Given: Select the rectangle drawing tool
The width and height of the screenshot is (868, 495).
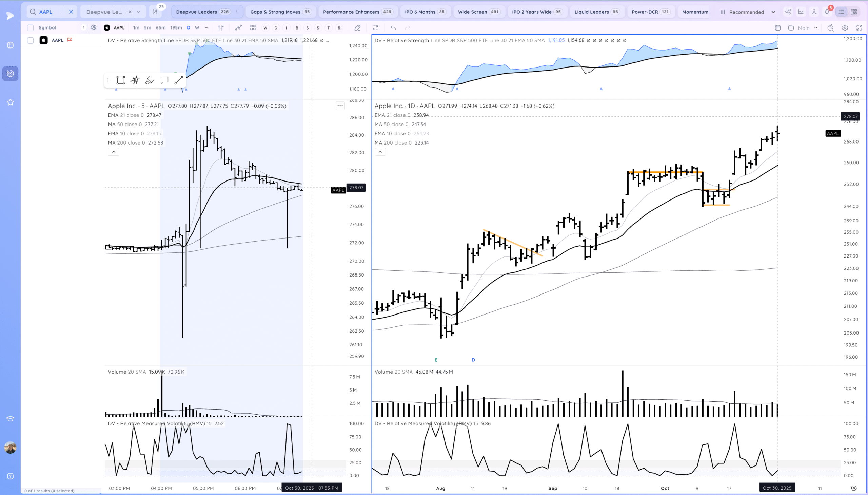Looking at the screenshot, I should click(121, 80).
